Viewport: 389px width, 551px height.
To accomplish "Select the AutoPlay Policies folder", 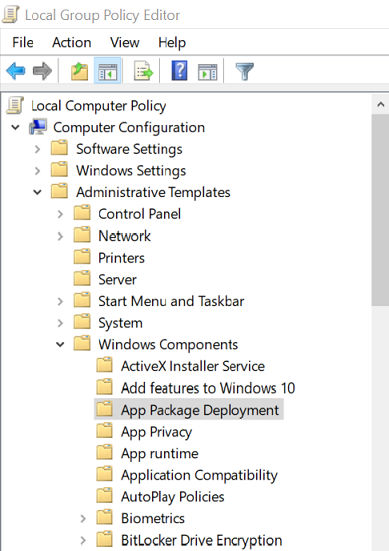I will pyautogui.click(x=173, y=497).
